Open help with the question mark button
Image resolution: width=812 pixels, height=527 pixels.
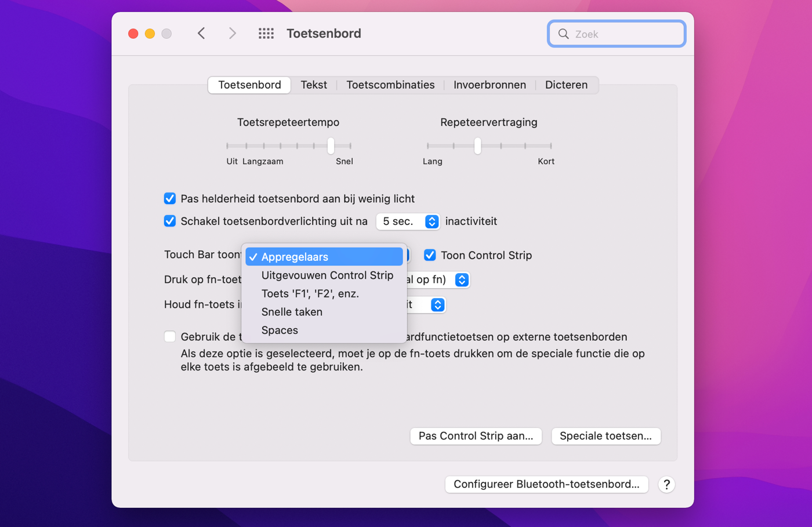click(x=666, y=484)
